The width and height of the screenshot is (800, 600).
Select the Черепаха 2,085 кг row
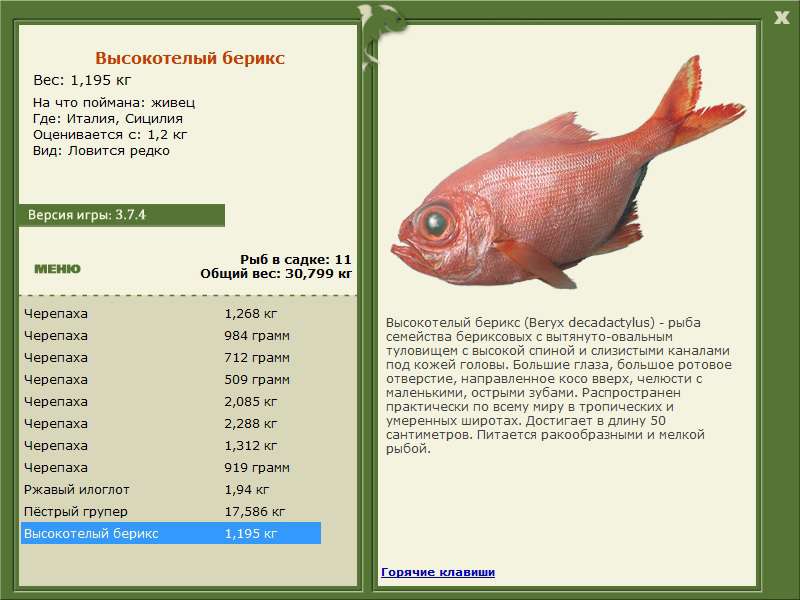point(170,402)
